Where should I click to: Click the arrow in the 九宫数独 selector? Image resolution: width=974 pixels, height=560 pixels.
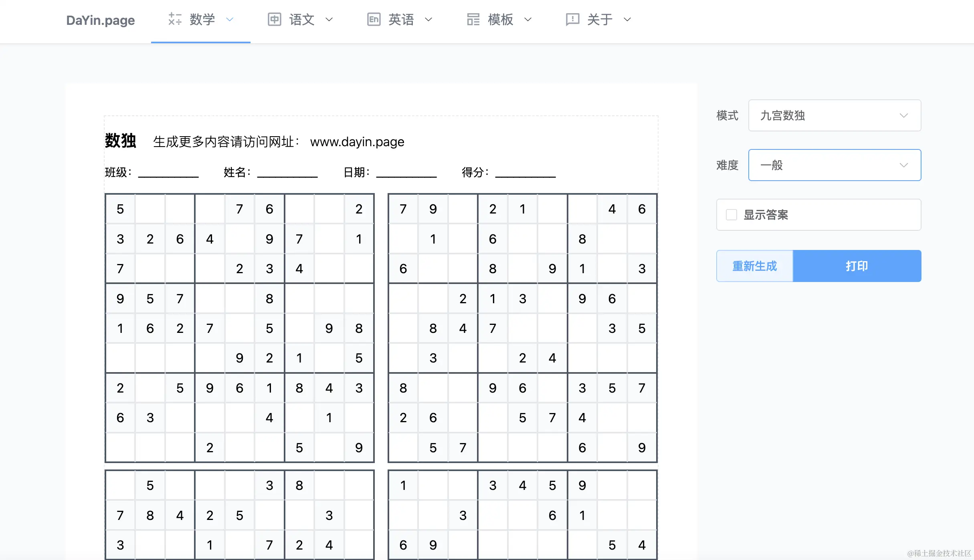[x=903, y=115]
